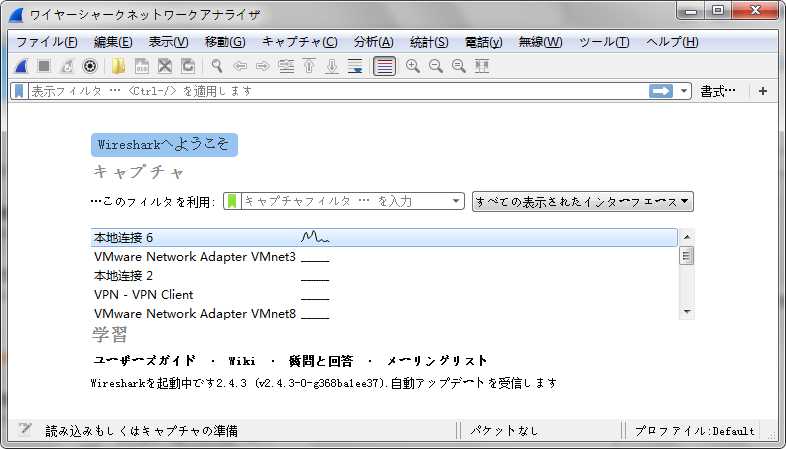
Task: Open expert information icon in status bar
Action: (24, 430)
